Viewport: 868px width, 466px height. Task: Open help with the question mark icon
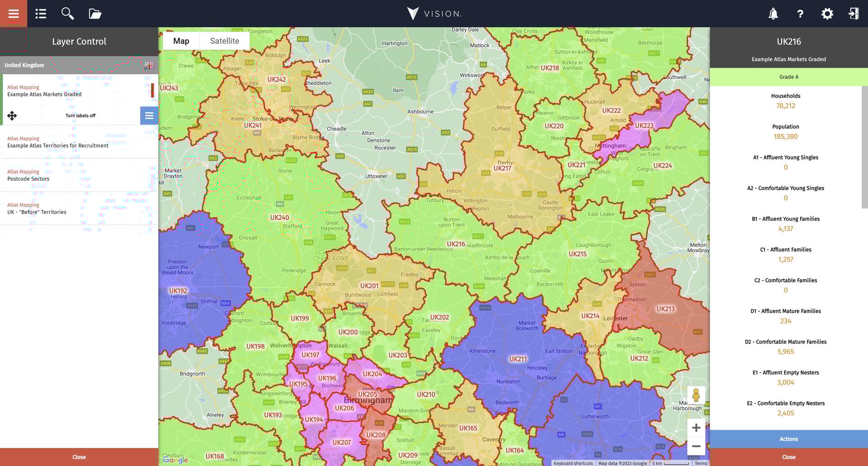click(x=800, y=14)
